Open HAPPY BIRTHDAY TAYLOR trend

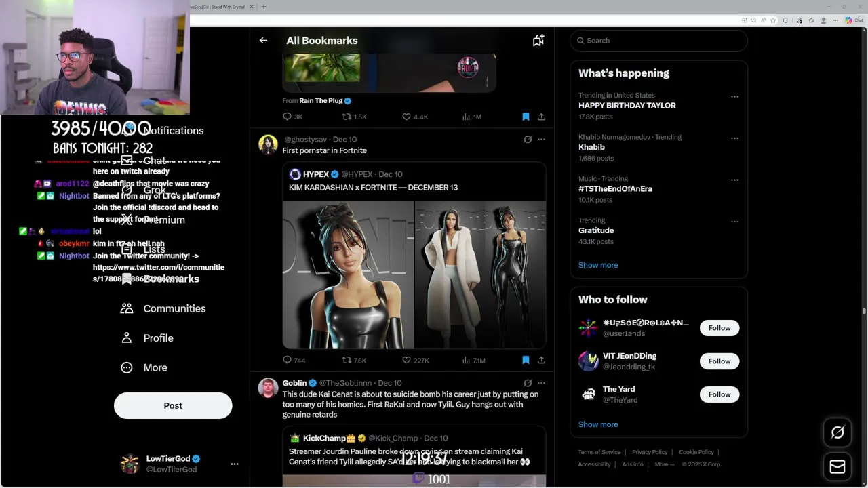(x=627, y=106)
